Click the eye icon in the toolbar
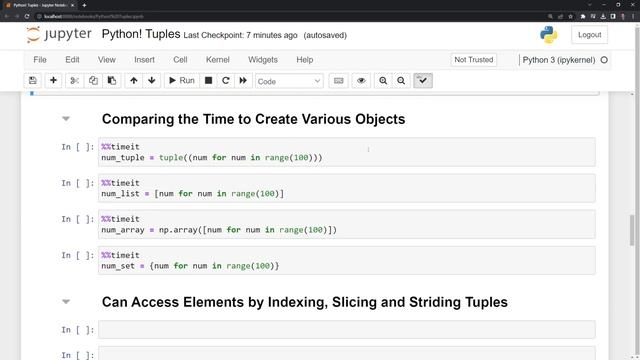 pyautogui.click(x=361, y=81)
